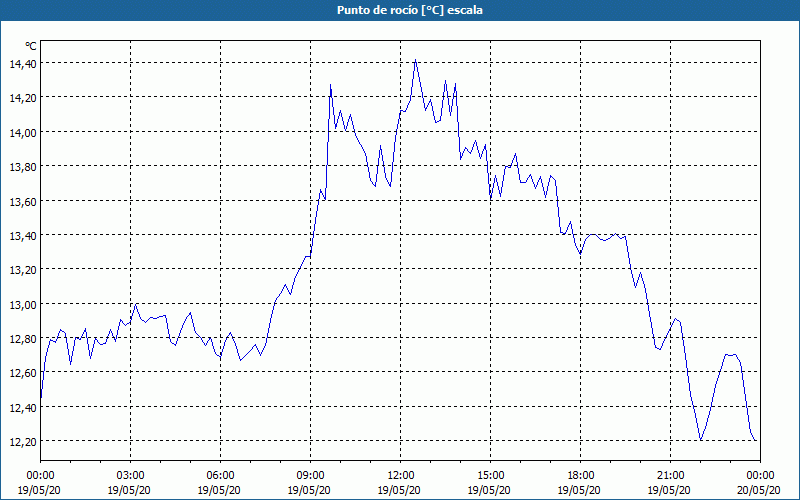800x500 pixels.
Task: Click the 06:00 time axis label
Action: (x=220, y=476)
